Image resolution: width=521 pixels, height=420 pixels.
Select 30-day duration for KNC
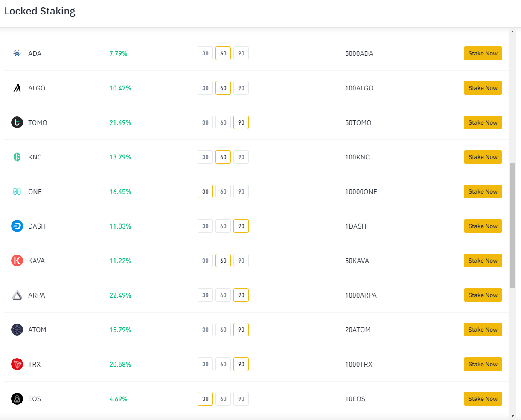coord(205,157)
